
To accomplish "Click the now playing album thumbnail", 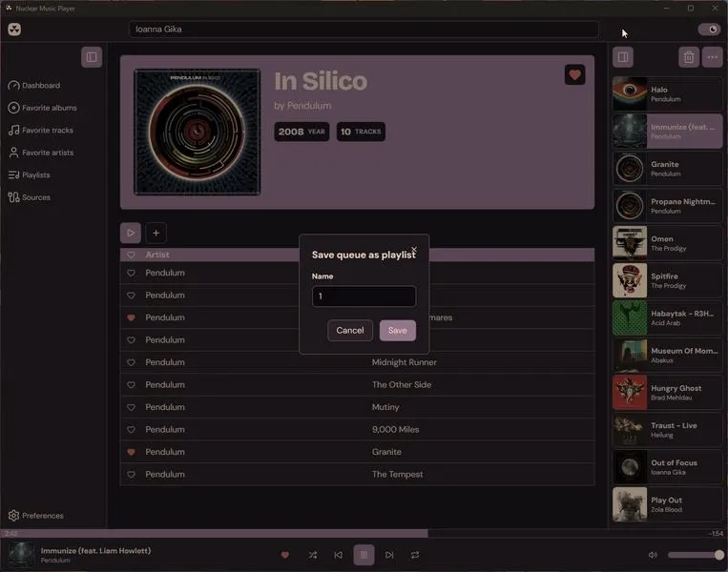I will point(21,555).
